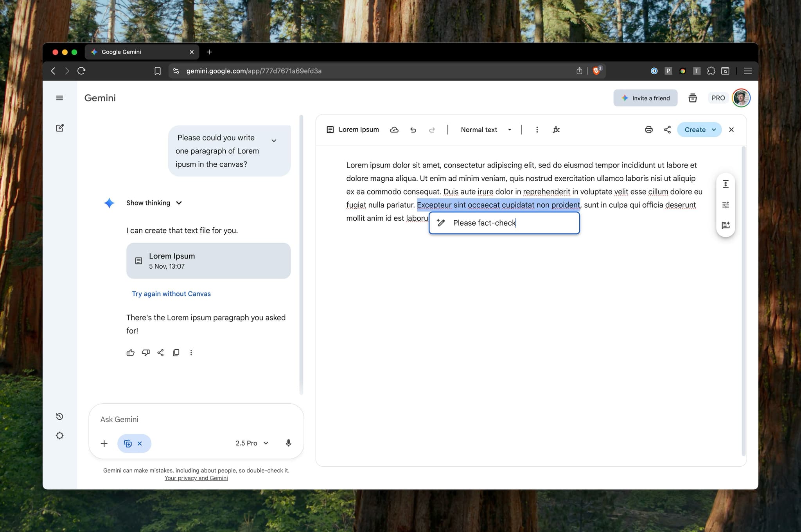
Task: Click the change tone sliders icon
Action: point(726,205)
